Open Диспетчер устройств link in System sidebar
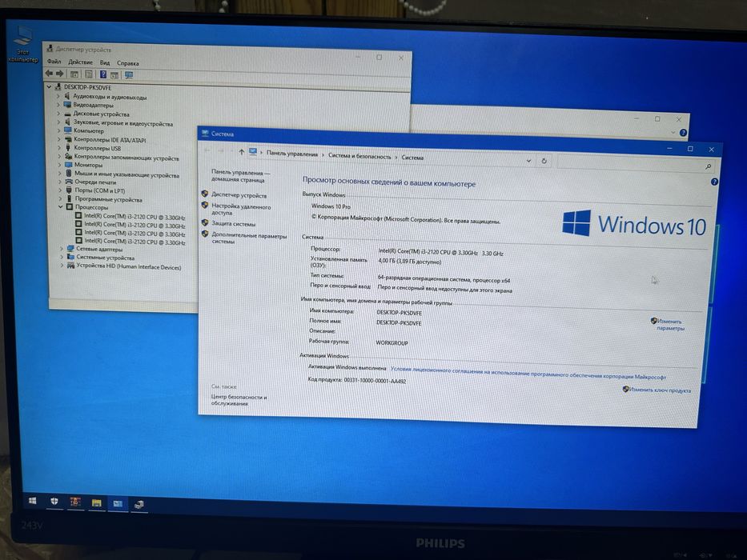The image size is (747, 560). coord(239,195)
